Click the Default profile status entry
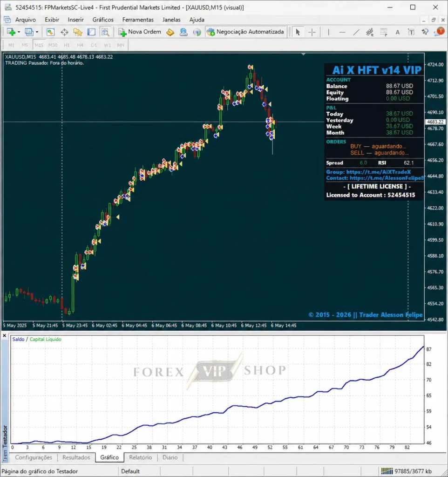 [130, 471]
